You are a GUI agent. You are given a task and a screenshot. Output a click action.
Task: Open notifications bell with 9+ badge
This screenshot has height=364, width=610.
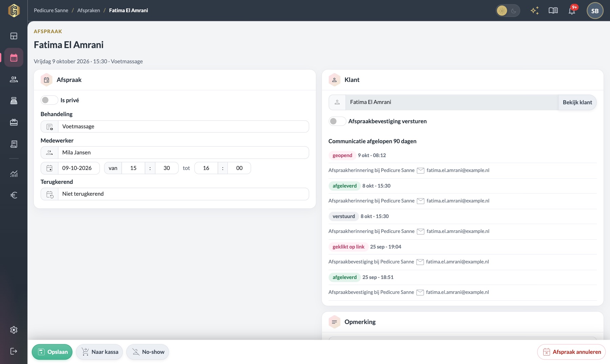(572, 10)
